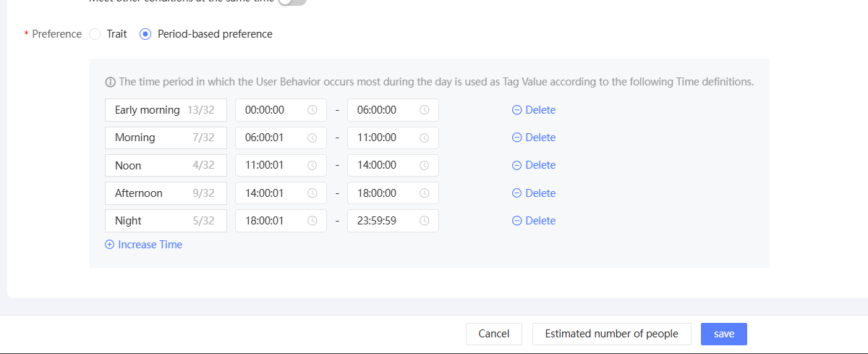Click the clock icon in 11:00:01 start field
Screen dimensions: 868x354
[312, 165]
